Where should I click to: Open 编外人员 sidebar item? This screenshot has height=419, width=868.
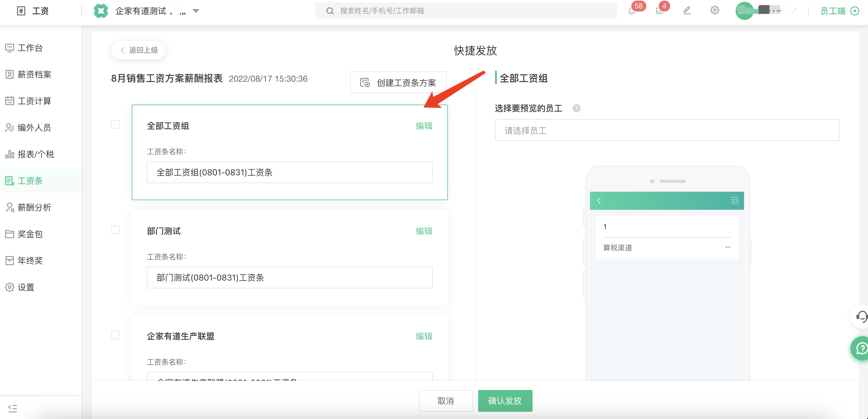pos(40,127)
